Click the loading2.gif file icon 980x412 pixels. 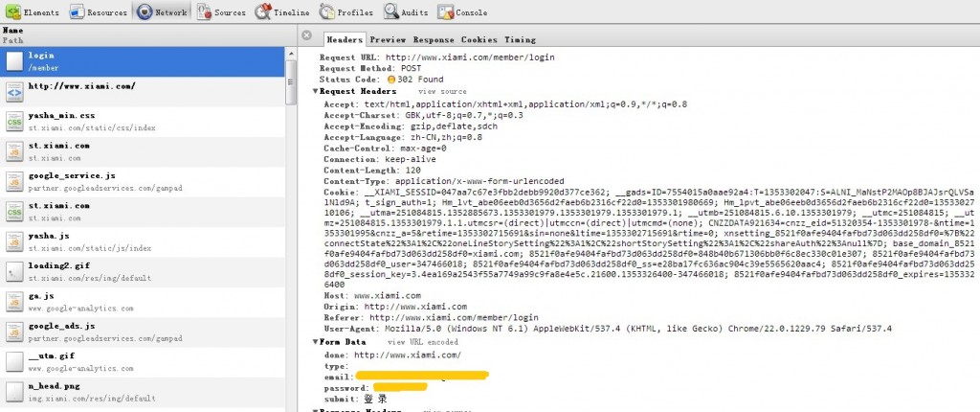pos(14,271)
